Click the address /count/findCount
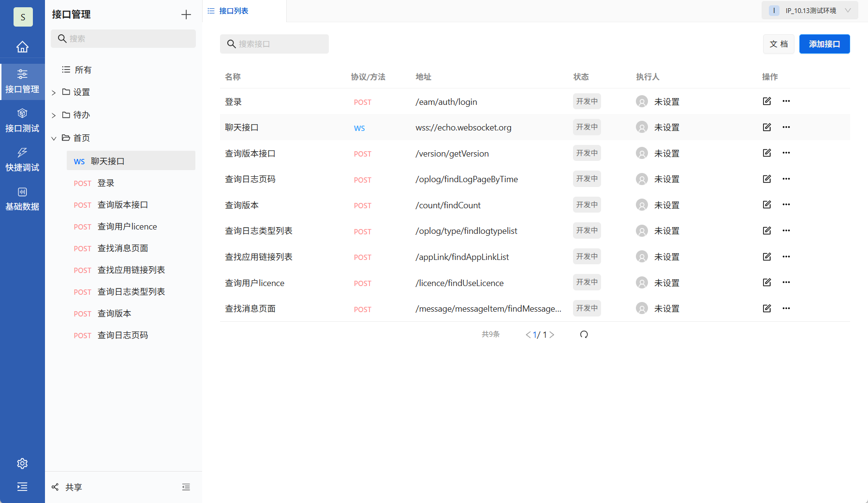The width and height of the screenshot is (868, 503). click(x=448, y=205)
